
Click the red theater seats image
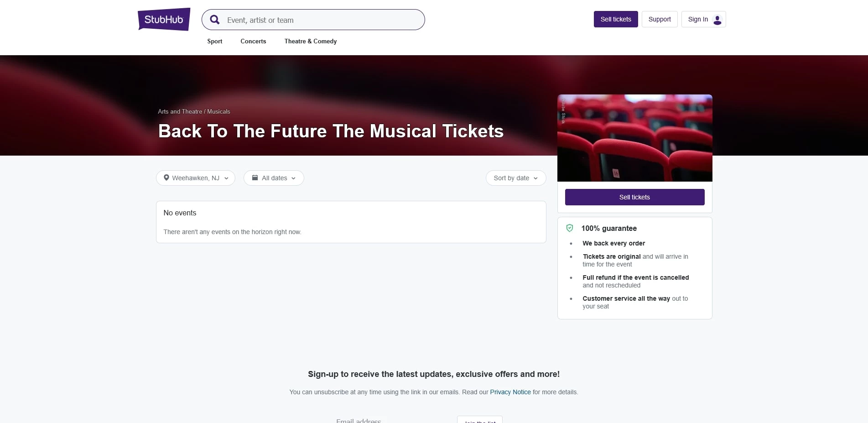pos(634,138)
